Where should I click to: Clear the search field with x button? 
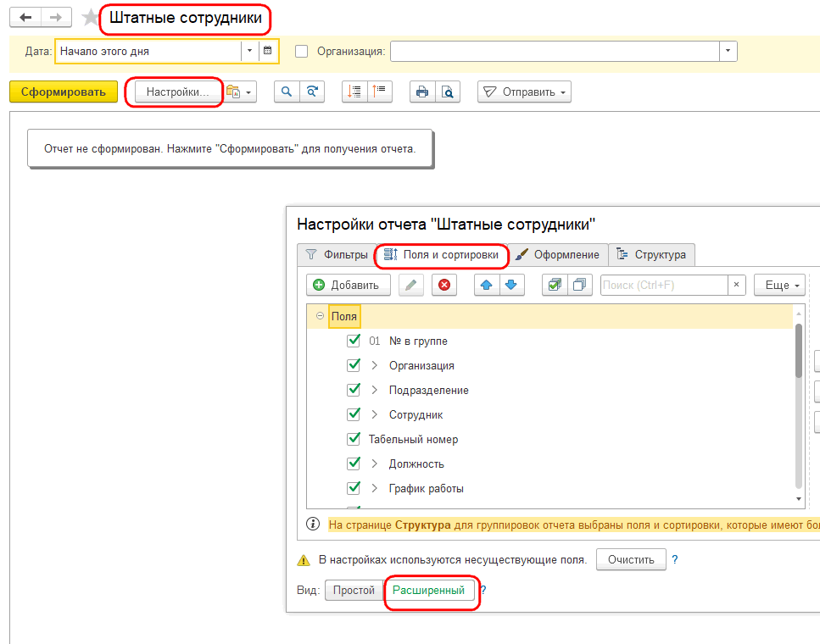click(x=736, y=285)
